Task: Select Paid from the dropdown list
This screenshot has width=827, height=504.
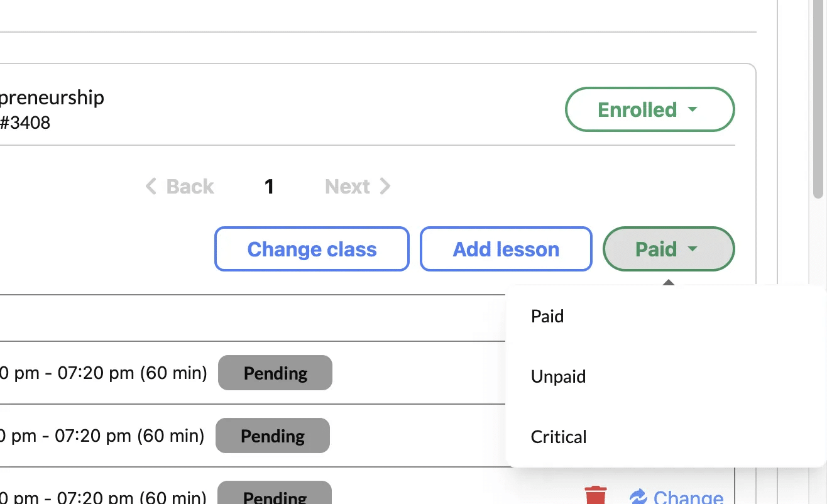Action: tap(547, 316)
